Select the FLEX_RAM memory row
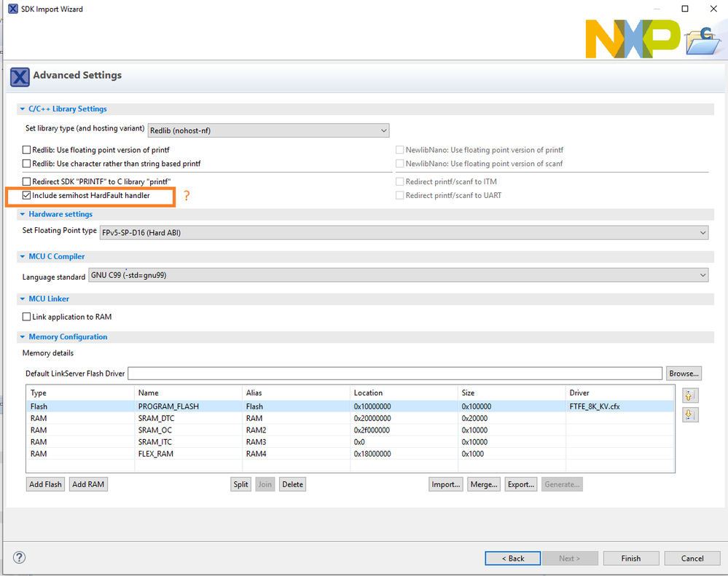Image resolution: width=728 pixels, height=576 pixels. tap(351, 454)
